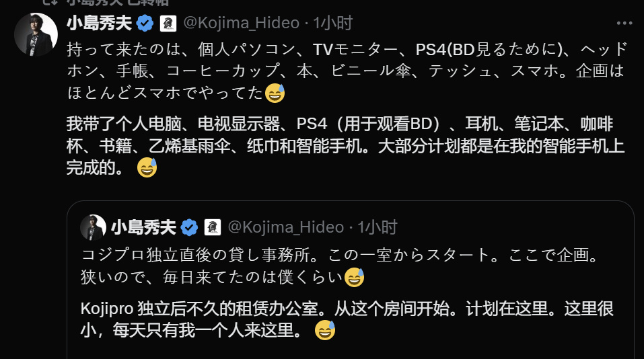Screen dimensions: 644x359
Task: Click Japanese text starting 持って来たのは
Action: (x=347, y=71)
